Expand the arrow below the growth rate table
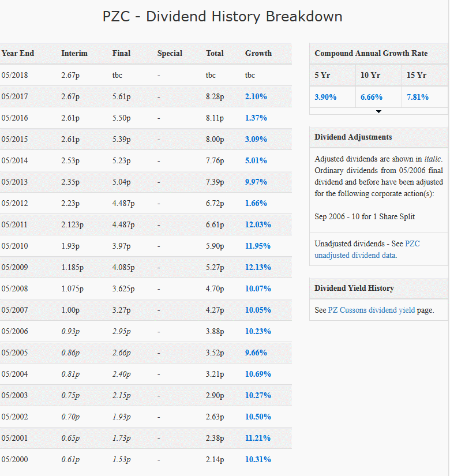This screenshot has height=476, width=450. [378, 111]
